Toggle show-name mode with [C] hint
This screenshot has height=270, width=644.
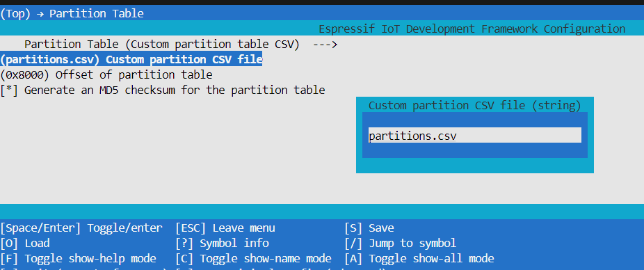(x=253, y=258)
